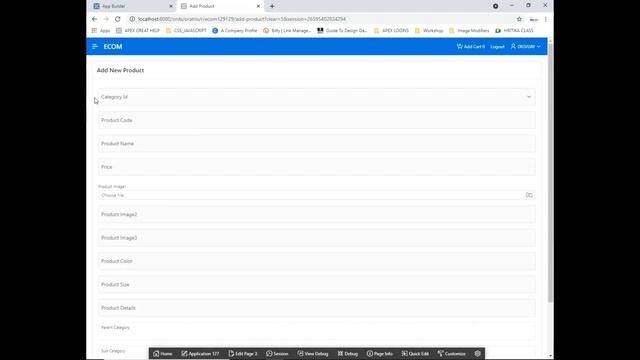Open Workshop bookmark folder

point(429,31)
